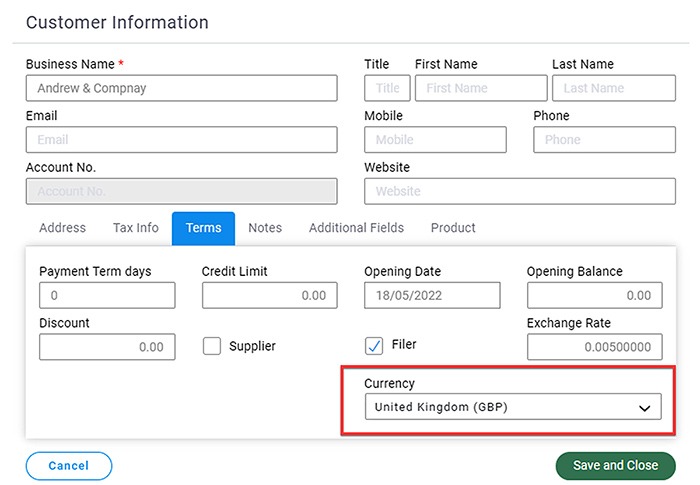Switch to Additional Fields tab
This screenshot has width=700, height=485.
tap(356, 228)
